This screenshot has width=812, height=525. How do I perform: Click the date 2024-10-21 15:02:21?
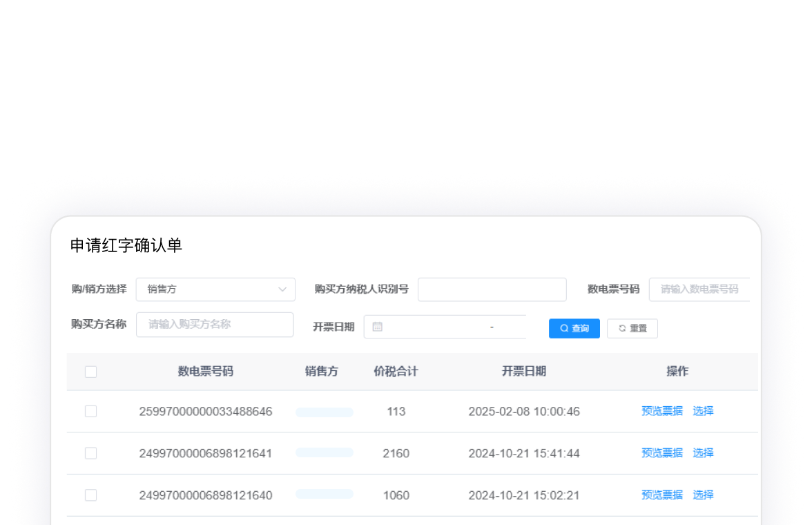pos(524,495)
